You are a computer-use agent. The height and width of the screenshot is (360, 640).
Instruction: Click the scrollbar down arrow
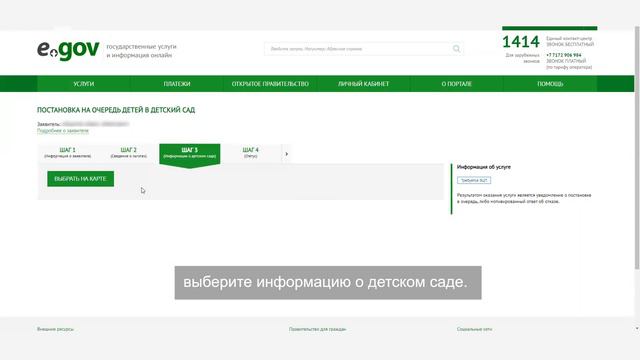[x=637, y=328]
